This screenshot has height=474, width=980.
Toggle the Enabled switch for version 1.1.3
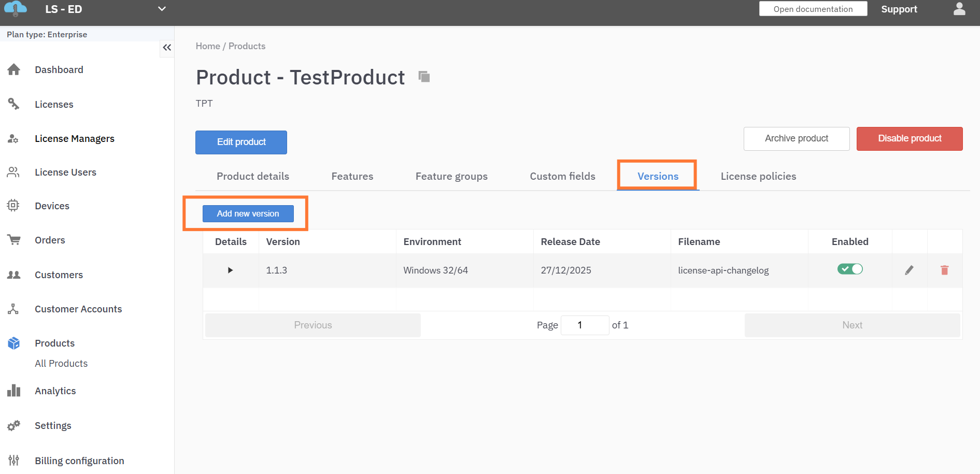849,269
